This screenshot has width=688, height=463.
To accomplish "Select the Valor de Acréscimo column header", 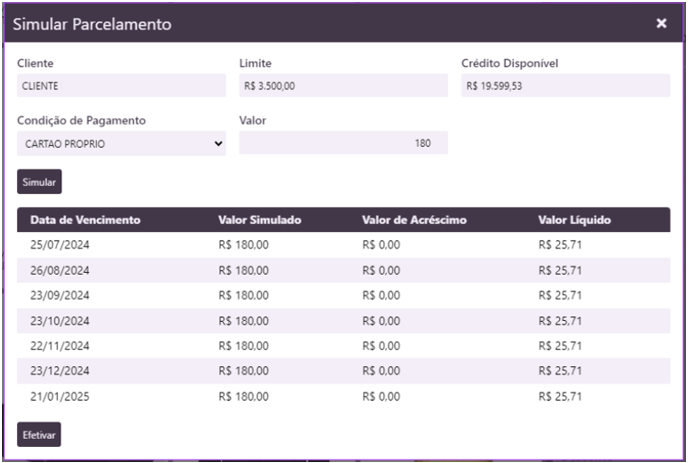I will [x=414, y=220].
